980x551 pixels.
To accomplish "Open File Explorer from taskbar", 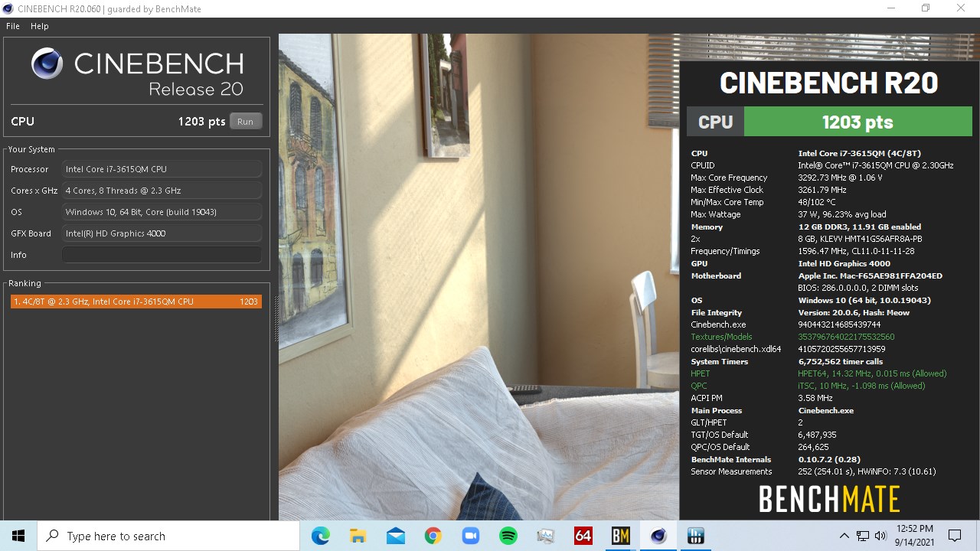I will tap(358, 536).
